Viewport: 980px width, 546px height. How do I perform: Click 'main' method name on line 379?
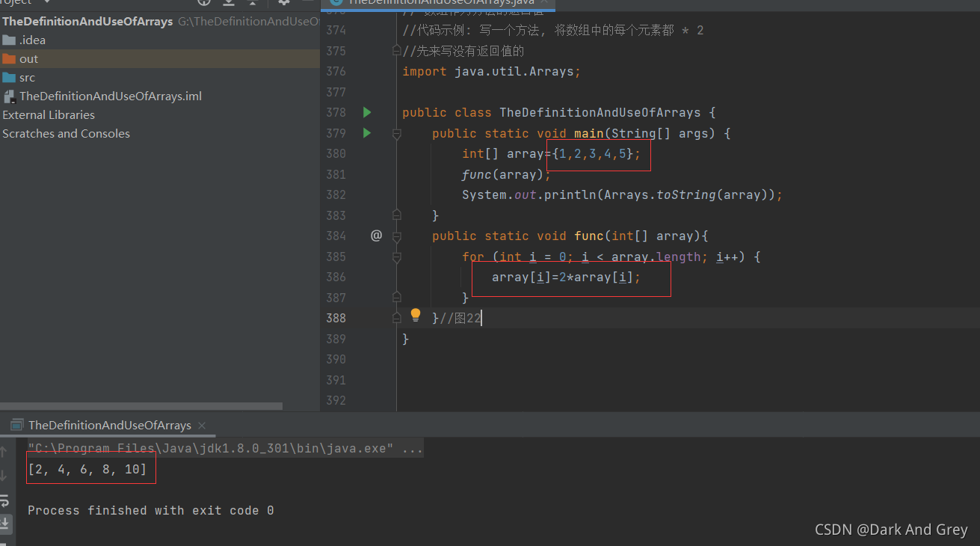[589, 133]
